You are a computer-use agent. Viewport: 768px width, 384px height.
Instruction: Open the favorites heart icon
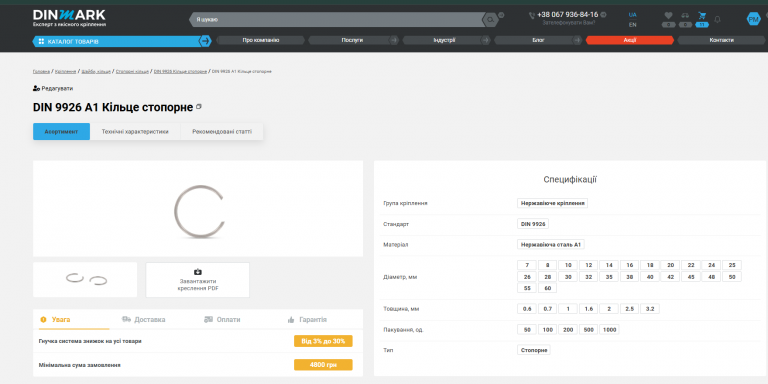pos(668,16)
